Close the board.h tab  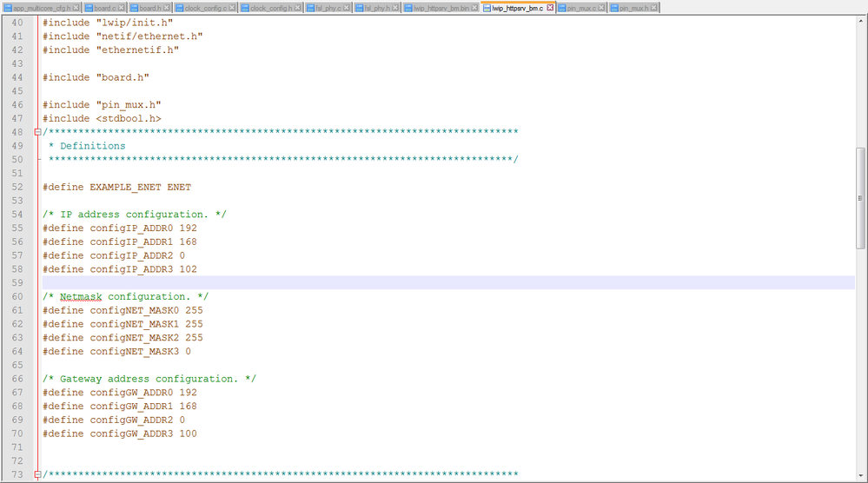(x=166, y=8)
